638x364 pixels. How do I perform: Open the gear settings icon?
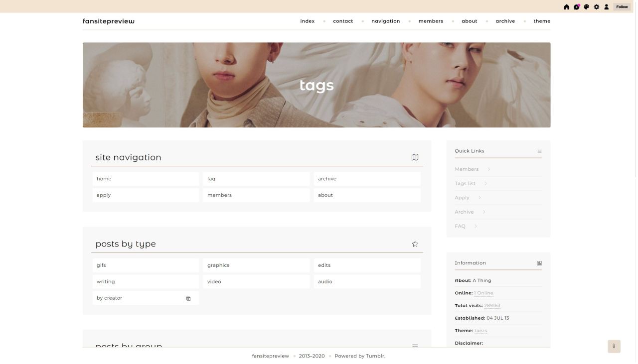tap(597, 7)
